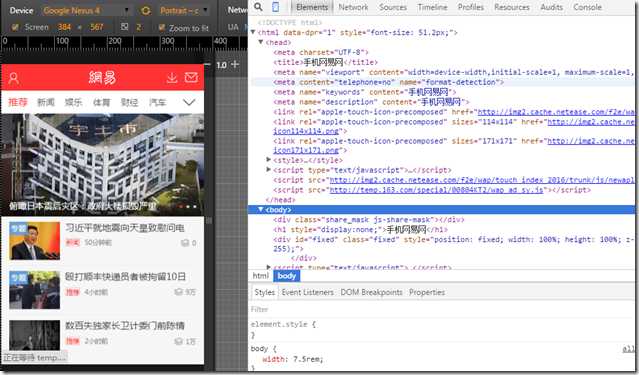Open the second news item's thumbnail
The image size is (639, 375).
click(35, 290)
